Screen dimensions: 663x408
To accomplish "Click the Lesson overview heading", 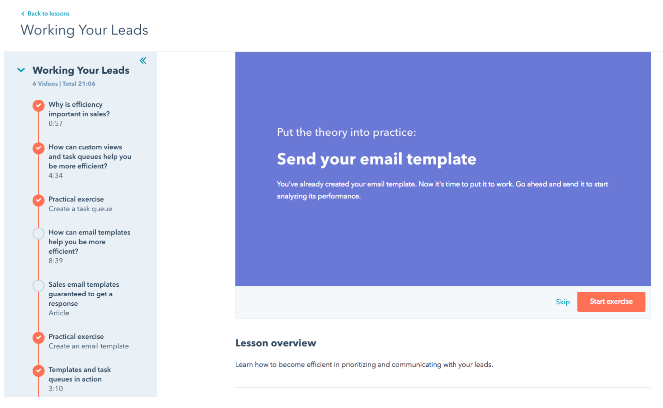I will coord(276,343).
